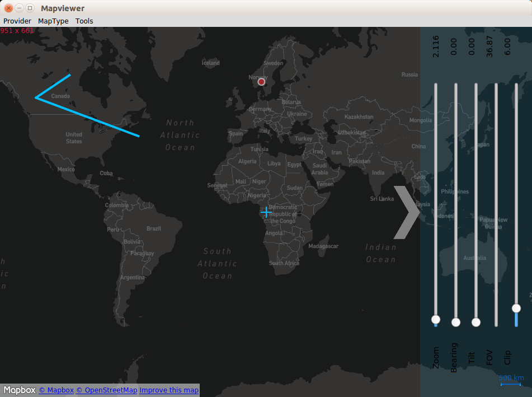Click the zoom value 2.116
Image resolution: width=532 pixels, height=397 pixels.
click(436, 46)
